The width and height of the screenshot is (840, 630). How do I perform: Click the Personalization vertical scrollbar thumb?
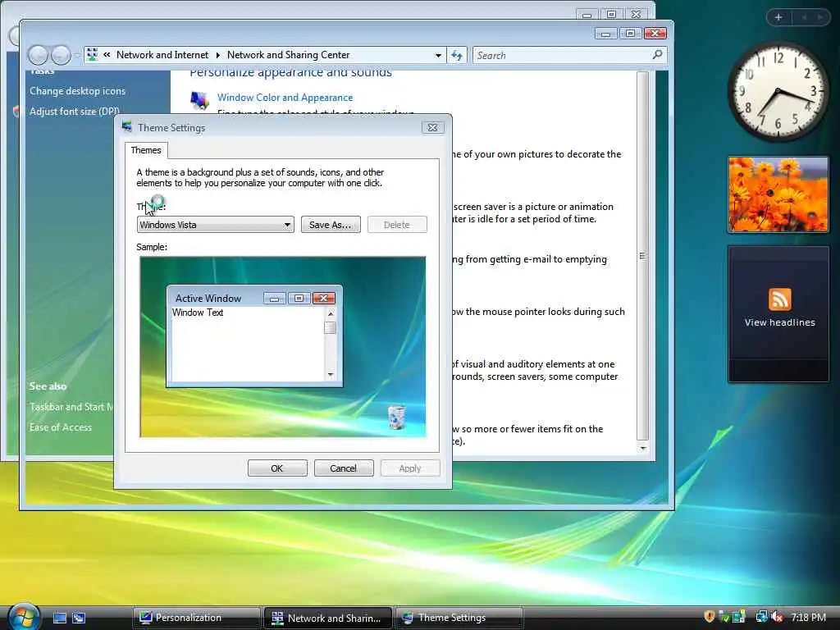[x=643, y=256]
